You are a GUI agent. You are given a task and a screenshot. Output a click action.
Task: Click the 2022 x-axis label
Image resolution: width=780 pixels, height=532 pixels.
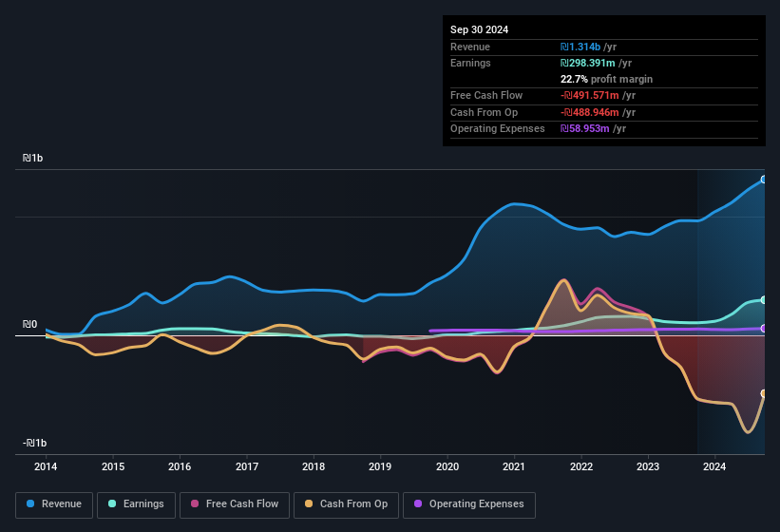pyautogui.click(x=581, y=466)
